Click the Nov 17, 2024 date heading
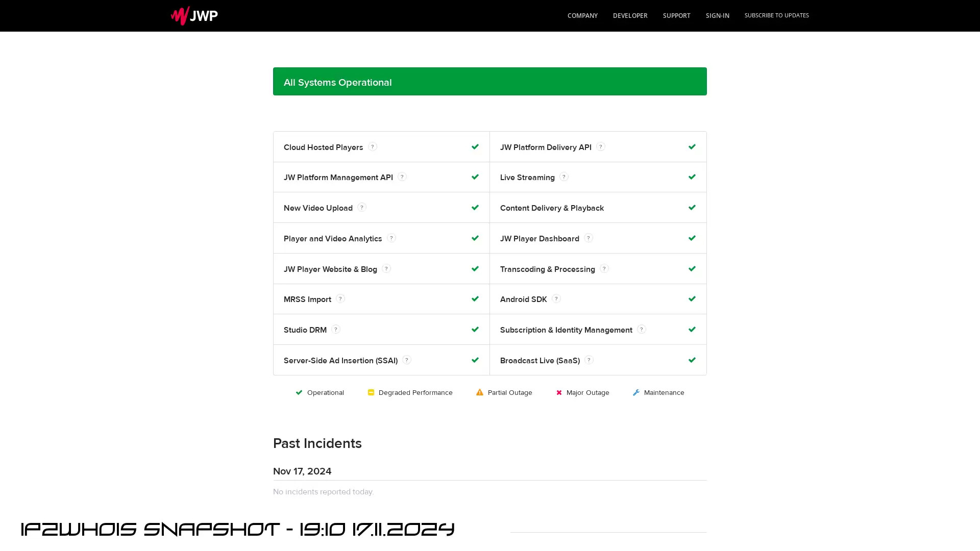 coord(302,471)
